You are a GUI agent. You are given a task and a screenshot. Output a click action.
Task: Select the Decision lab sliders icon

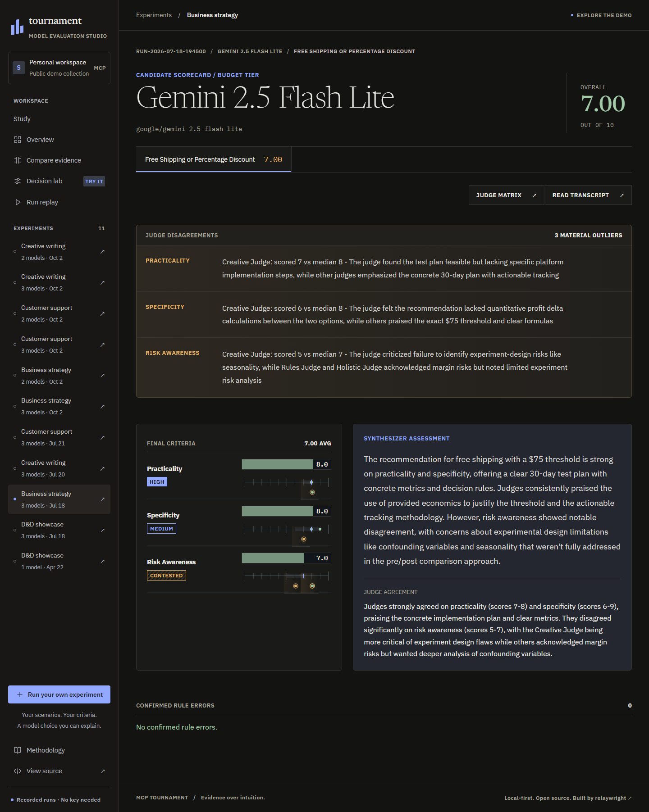pyautogui.click(x=18, y=181)
